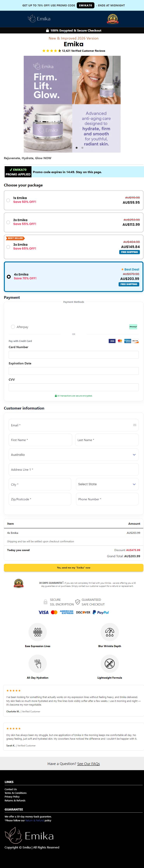
Task: Click the BEST SELLER tag on 3x package
Action: coord(15,238)
